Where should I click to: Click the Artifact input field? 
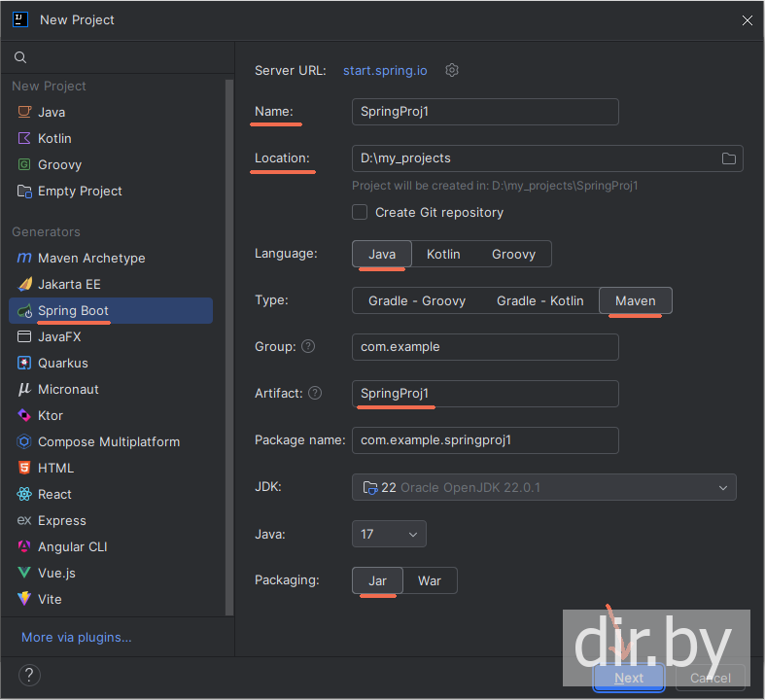point(485,393)
